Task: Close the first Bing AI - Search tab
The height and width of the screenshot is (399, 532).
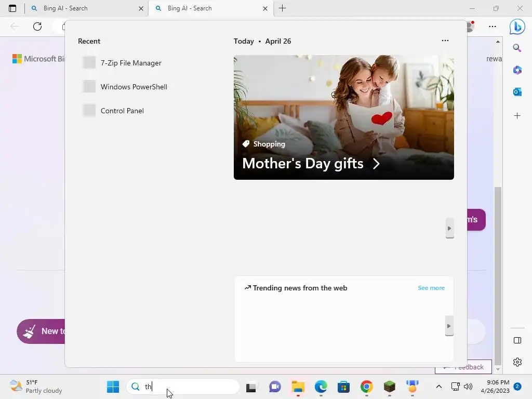Action: 141,8
